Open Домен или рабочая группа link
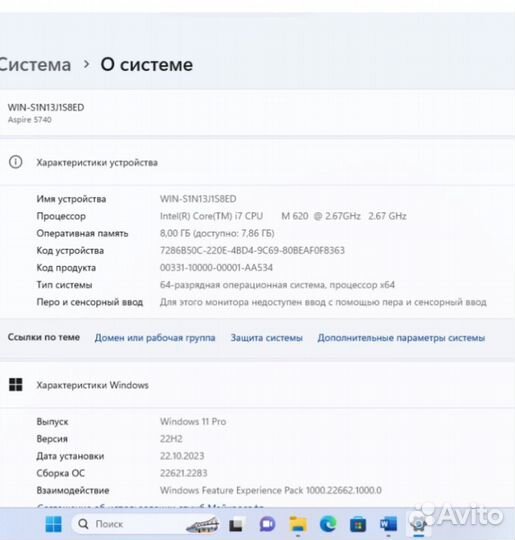 [155, 338]
